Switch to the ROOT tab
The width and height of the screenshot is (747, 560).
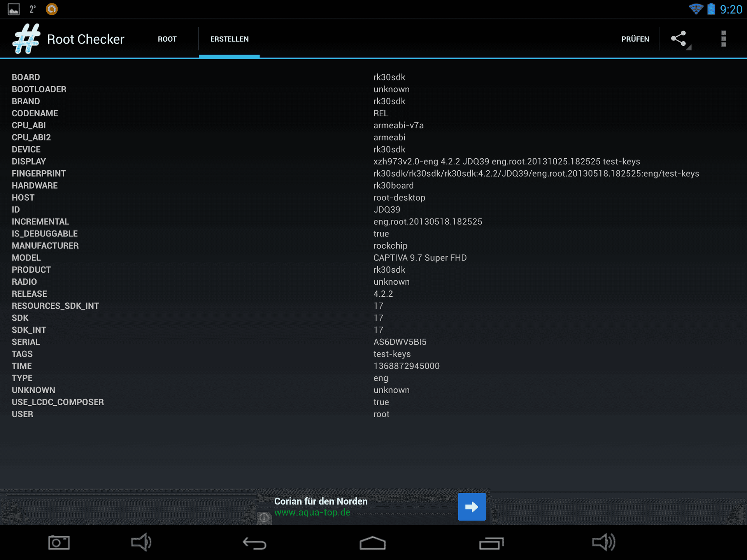(167, 39)
